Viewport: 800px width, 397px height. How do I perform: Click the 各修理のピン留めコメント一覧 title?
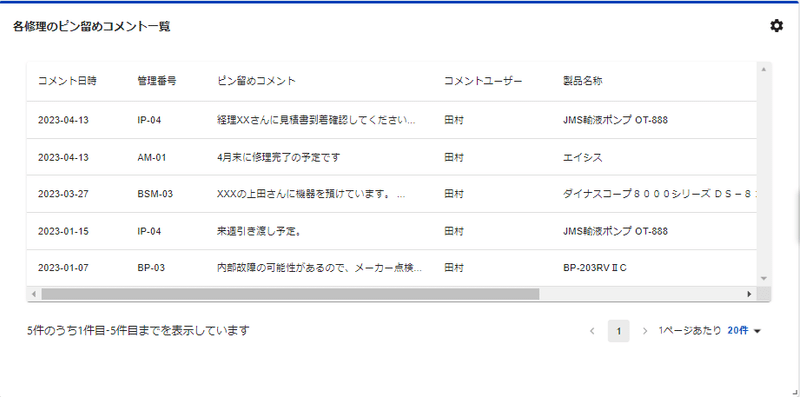[x=91, y=27]
